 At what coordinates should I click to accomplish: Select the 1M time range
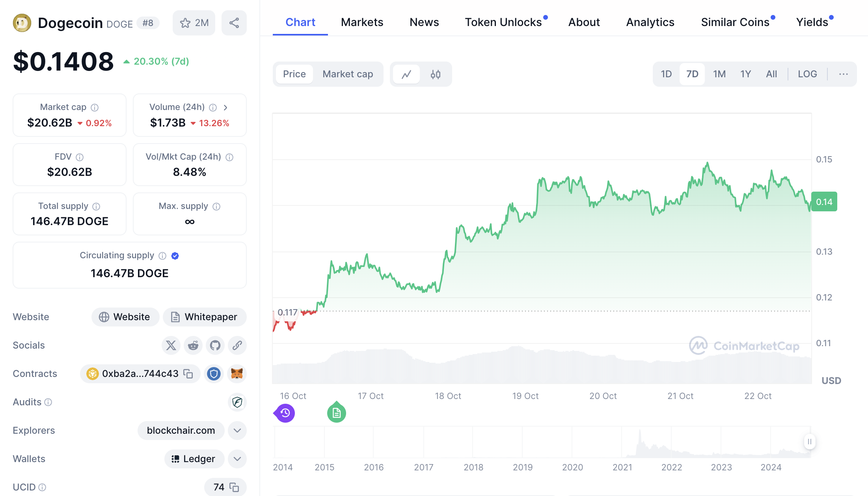719,74
